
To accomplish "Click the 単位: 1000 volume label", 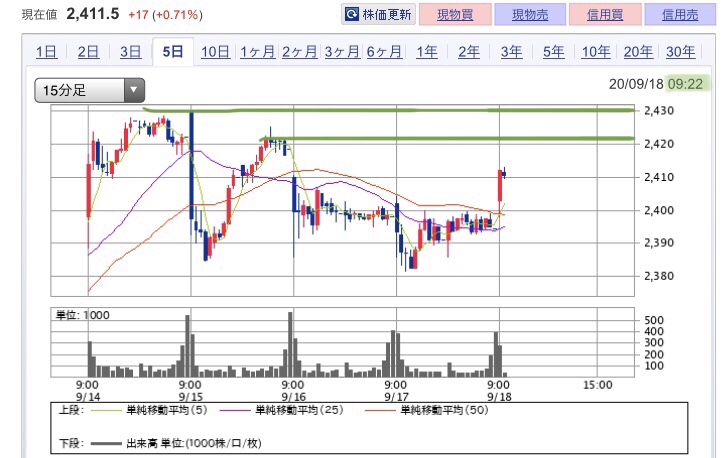I will pos(82,315).
